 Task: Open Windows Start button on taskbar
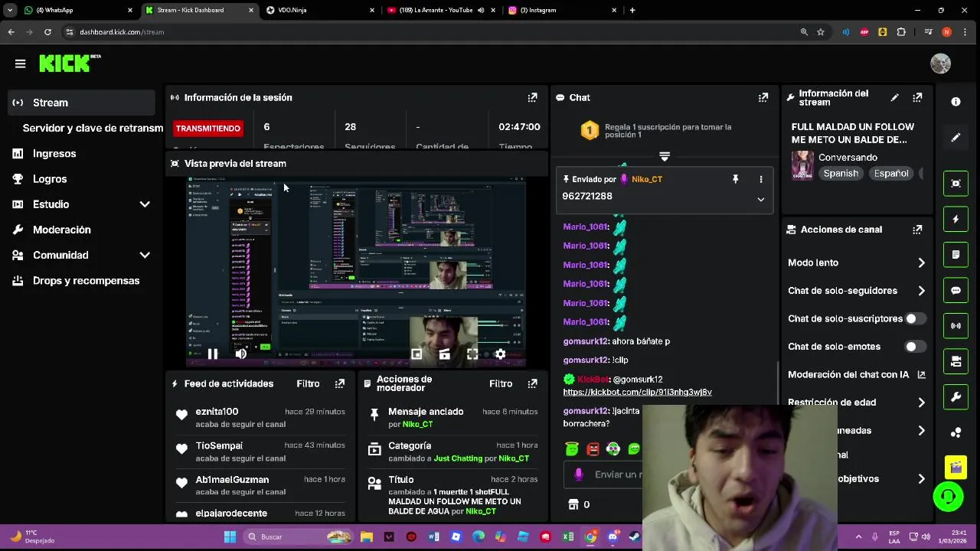[230, 536]
